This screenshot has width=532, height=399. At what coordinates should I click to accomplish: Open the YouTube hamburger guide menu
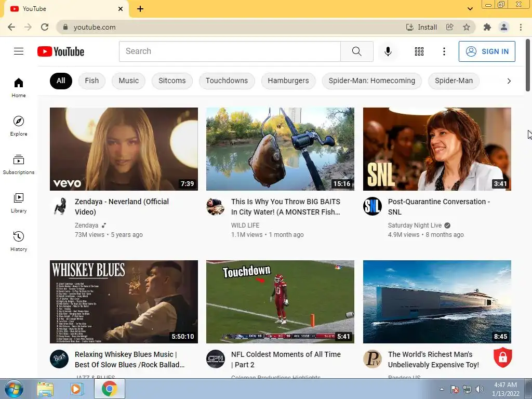tap(19, 51)
